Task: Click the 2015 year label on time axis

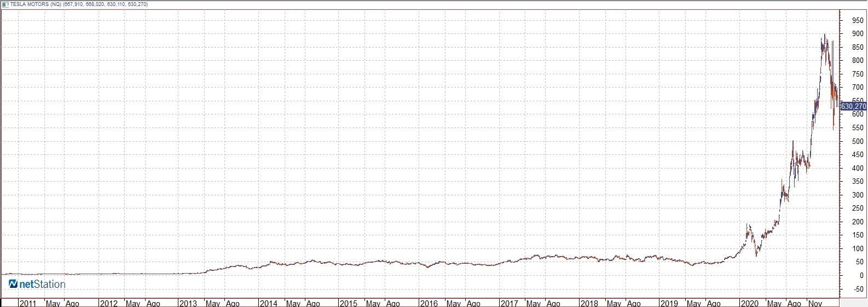Action: (x=349, y=303)
